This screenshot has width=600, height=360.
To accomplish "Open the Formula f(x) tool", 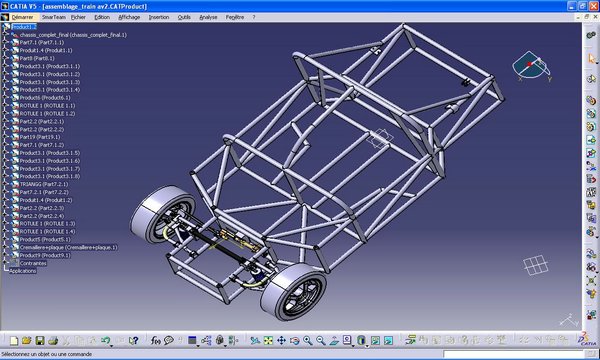I will (155, 340).
